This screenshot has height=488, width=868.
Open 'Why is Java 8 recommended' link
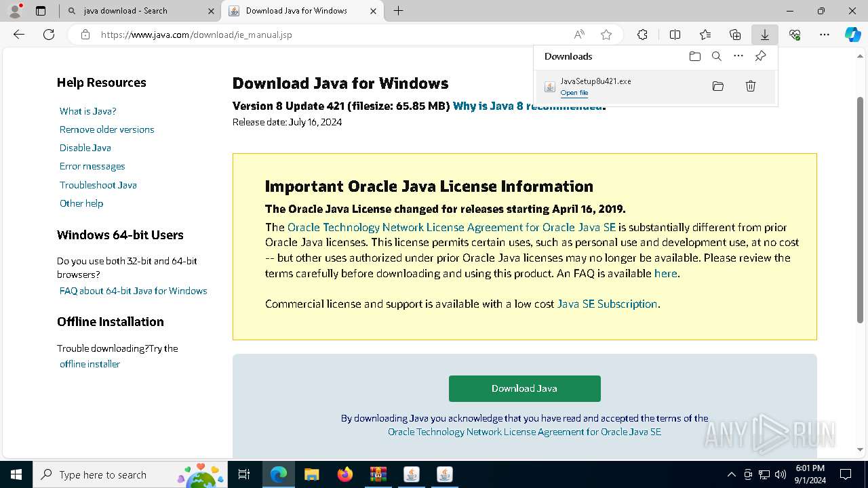click(528, 106)
